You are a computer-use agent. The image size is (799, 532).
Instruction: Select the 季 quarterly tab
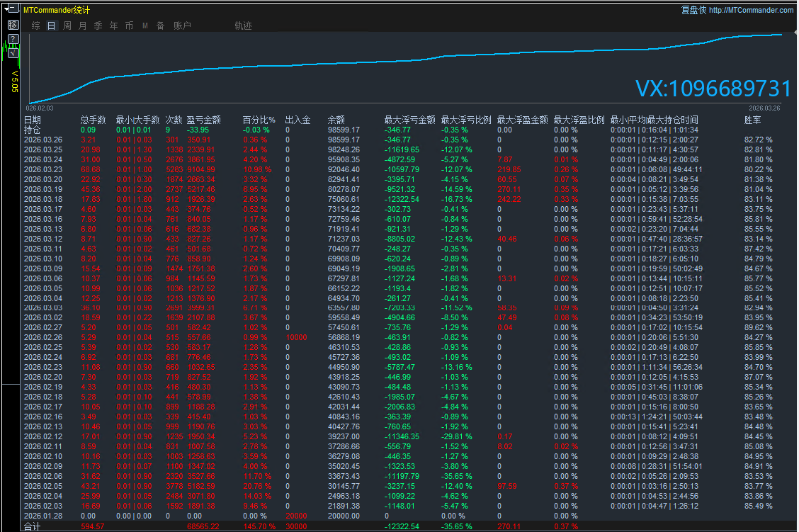click(98, 26)
